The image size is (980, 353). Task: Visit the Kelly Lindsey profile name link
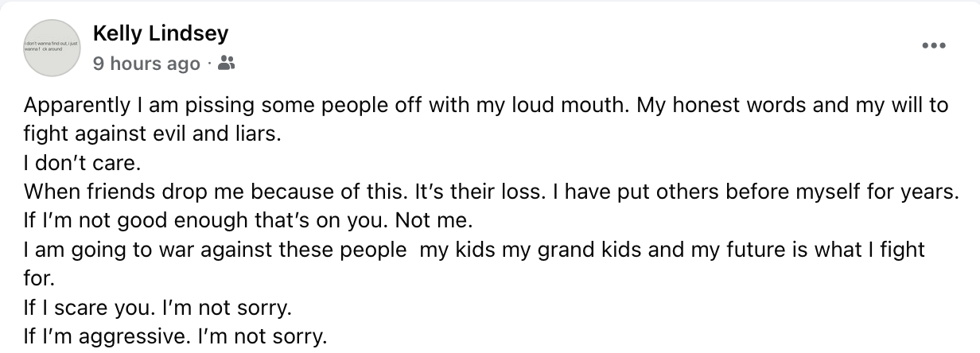161,33
